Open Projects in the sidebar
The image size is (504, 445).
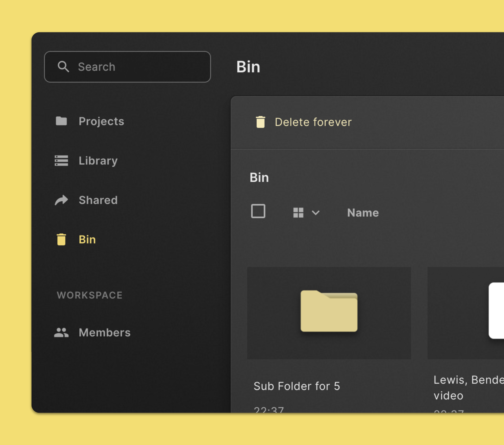(x=101, y=121)
